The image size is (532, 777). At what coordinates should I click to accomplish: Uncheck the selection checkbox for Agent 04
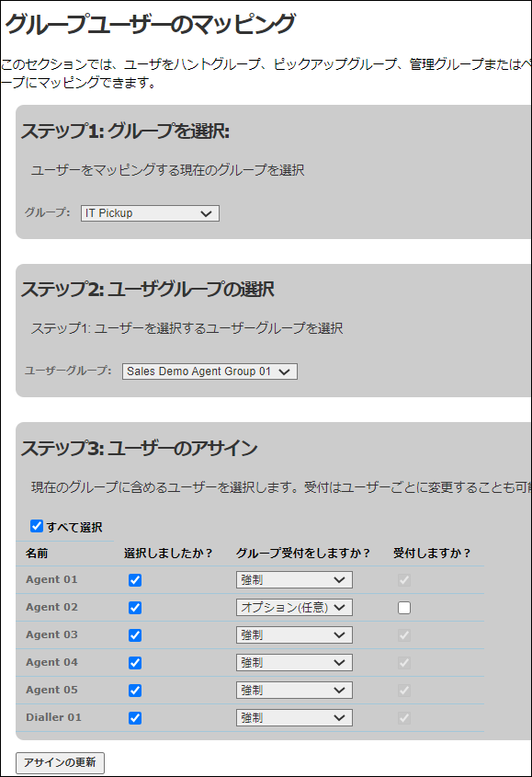[x=135, y=663]
